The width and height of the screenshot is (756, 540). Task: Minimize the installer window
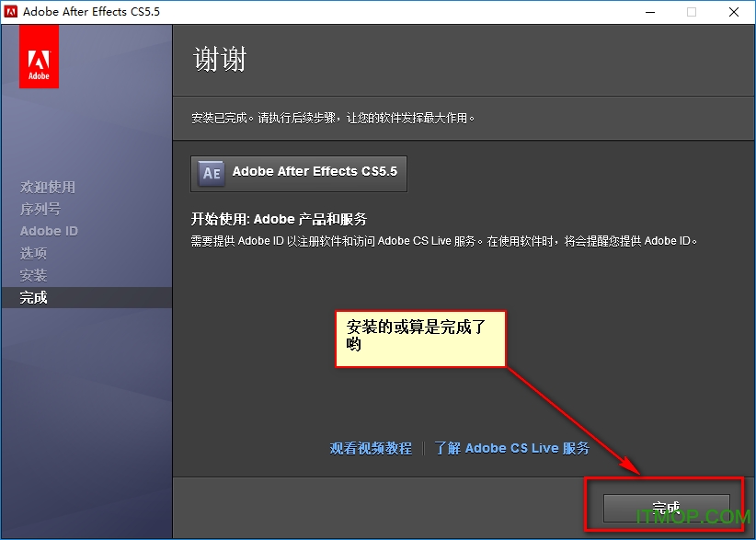click(649, 12)
